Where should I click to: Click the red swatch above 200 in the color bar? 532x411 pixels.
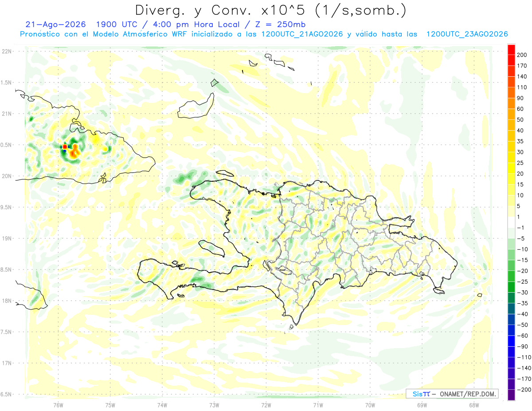coord(512,50)
